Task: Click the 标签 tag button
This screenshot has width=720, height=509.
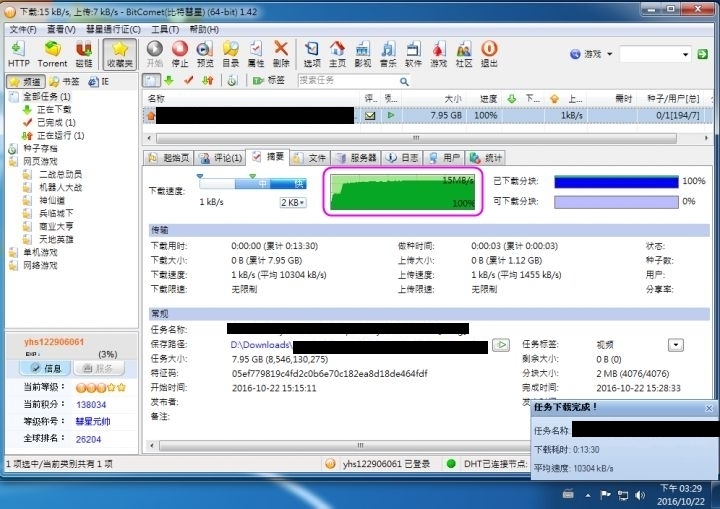Action: click(x=269, y=81)
